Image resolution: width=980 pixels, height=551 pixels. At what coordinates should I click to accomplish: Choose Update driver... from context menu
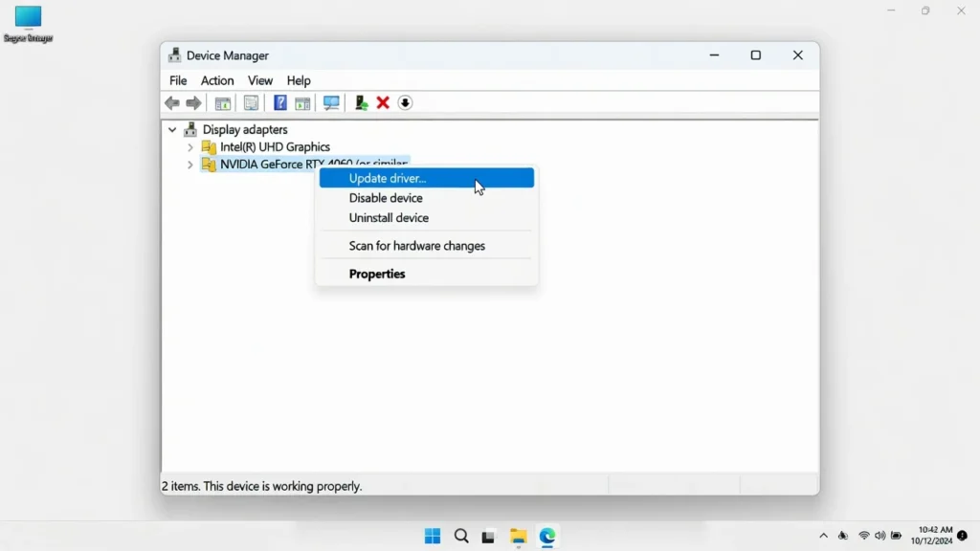[427, 178]
